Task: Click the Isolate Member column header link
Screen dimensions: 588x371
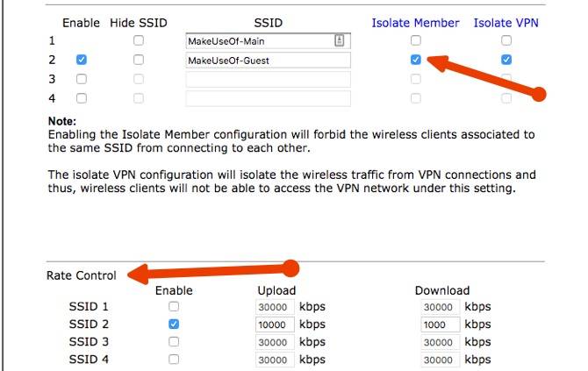Action: tap(415, 22)
